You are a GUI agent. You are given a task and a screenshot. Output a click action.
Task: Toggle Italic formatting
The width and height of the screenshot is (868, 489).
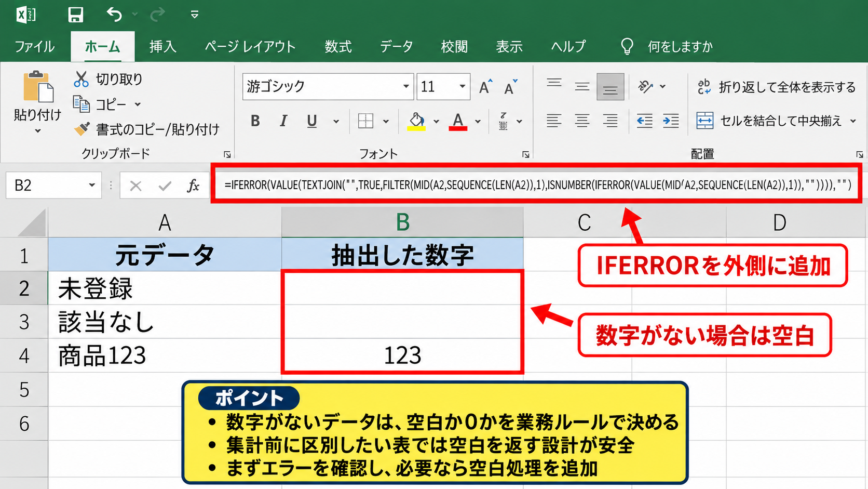[283, 121]
